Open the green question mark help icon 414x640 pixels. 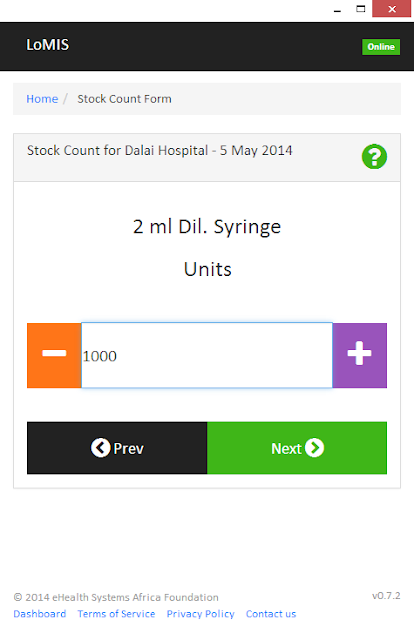point(374,156)
